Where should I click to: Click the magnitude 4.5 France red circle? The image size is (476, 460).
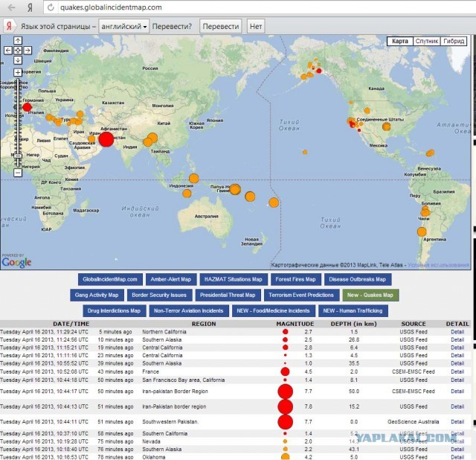tap(285, 371)
